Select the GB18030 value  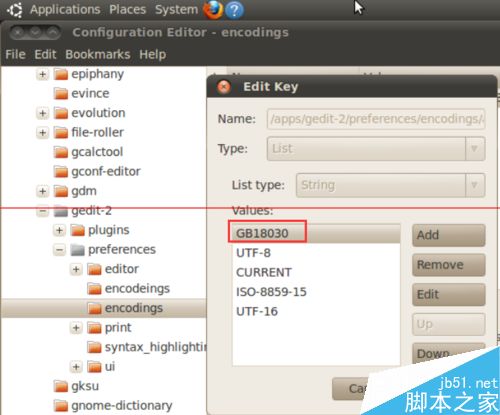point(316,233)
